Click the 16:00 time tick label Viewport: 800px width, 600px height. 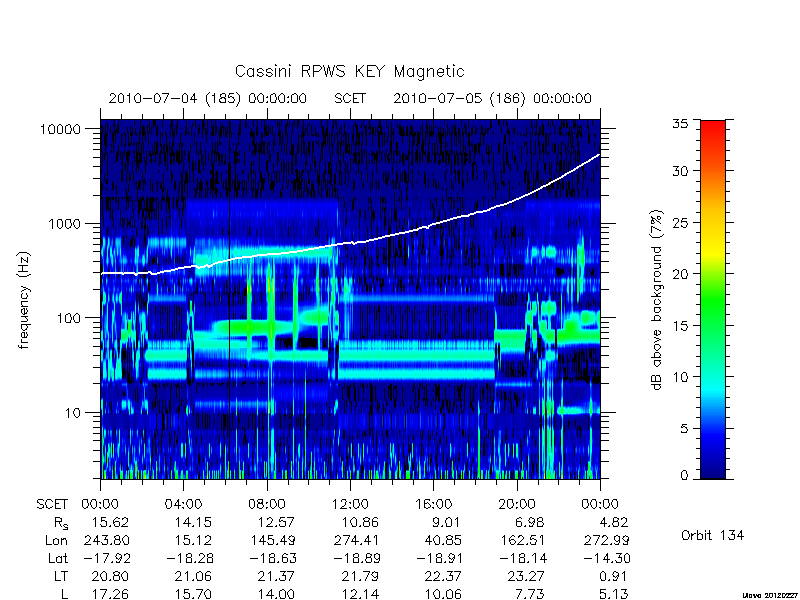(x=433, y=505)
